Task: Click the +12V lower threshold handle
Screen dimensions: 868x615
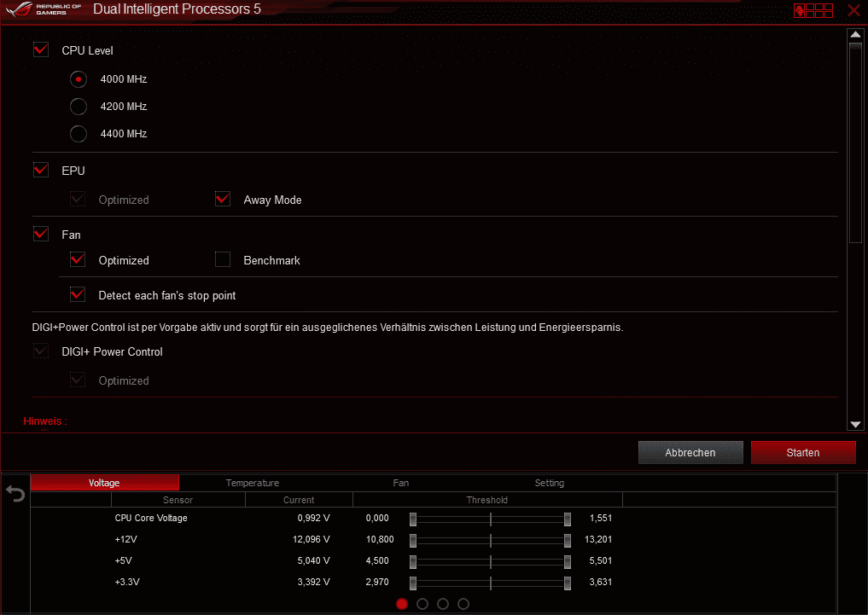Action: [x=413, y=540]
